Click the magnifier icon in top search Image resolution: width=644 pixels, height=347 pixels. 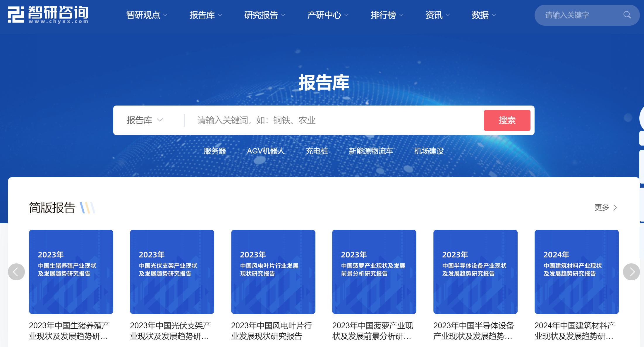coord(627,15)
